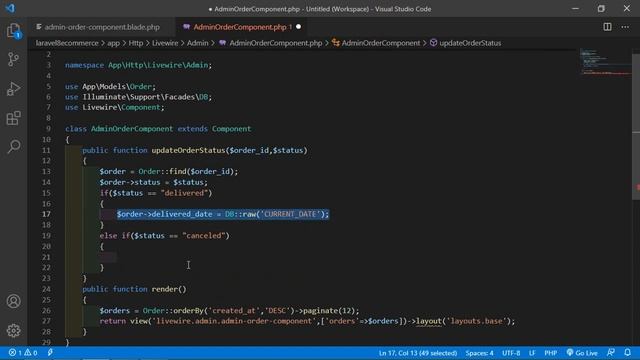The width and height of the screenshot is (640, 360).
Task: Click use App\Models\Order statement
Action: coord(110,86)
